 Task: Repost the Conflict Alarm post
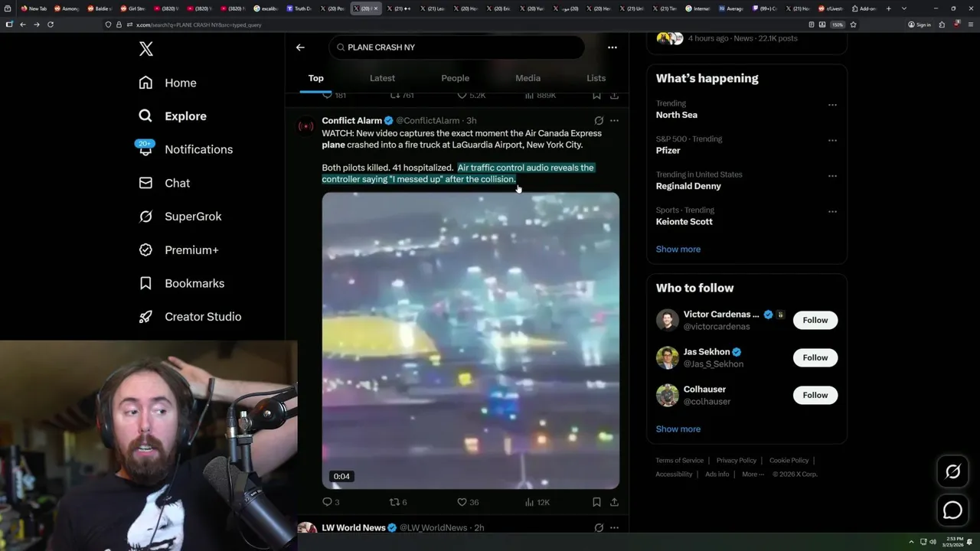click(x=398, y=502)
